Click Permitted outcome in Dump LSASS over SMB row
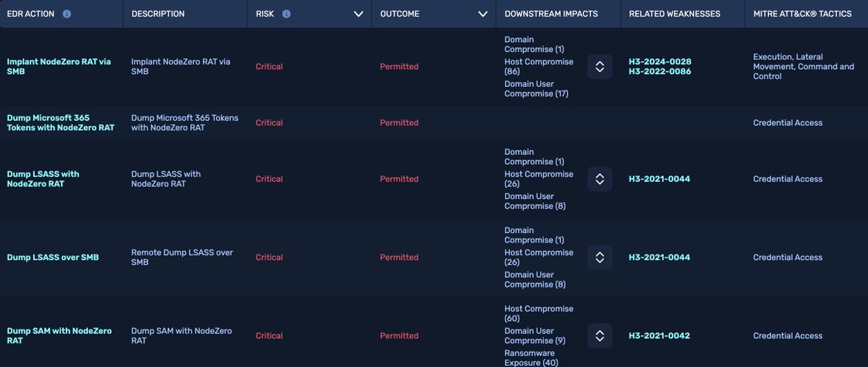Screen dimensions: 868x367 [399, 257]
